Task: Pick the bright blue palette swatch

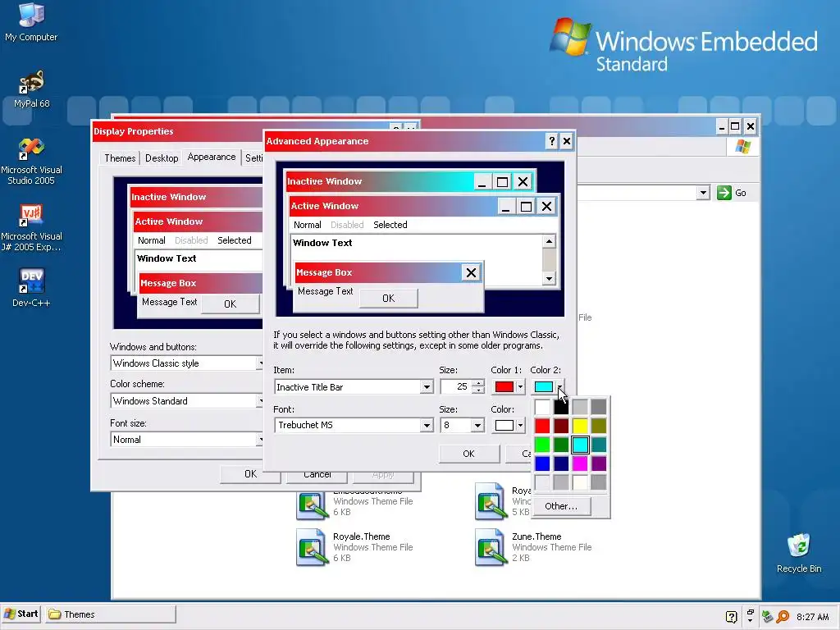Action: (542, 463)
